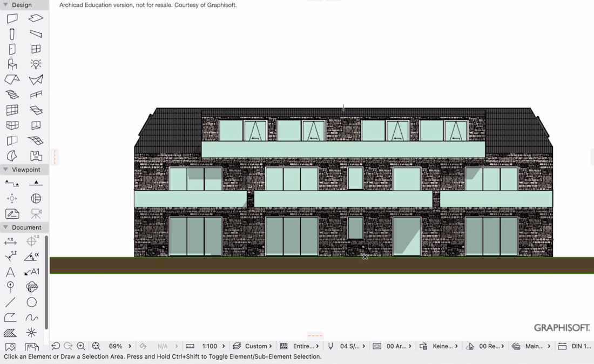Activate the Linear Dimension tool

pyautogui.click(x=11, y=241)
